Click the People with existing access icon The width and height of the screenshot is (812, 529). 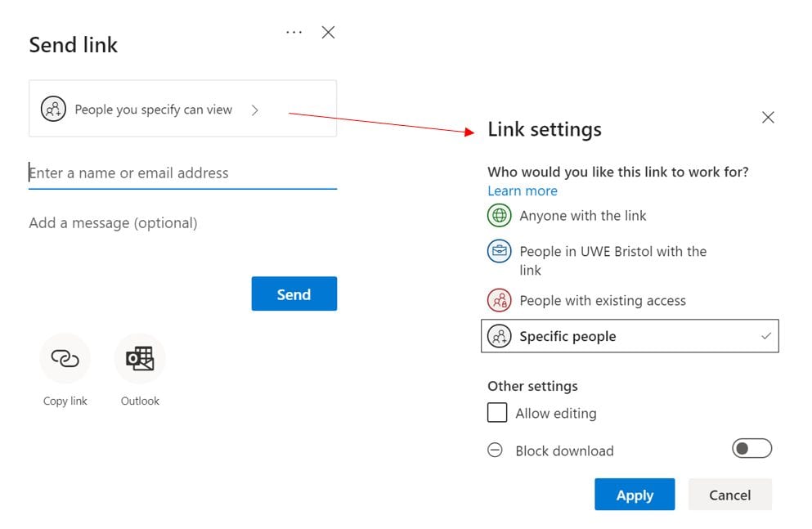click(x=499, y=300)
